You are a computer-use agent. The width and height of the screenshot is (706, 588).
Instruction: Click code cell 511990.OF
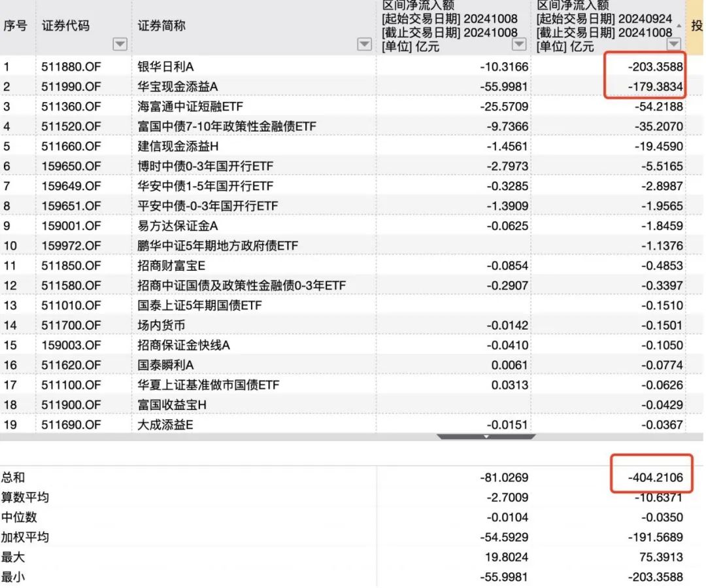click(x=71, y=86)
